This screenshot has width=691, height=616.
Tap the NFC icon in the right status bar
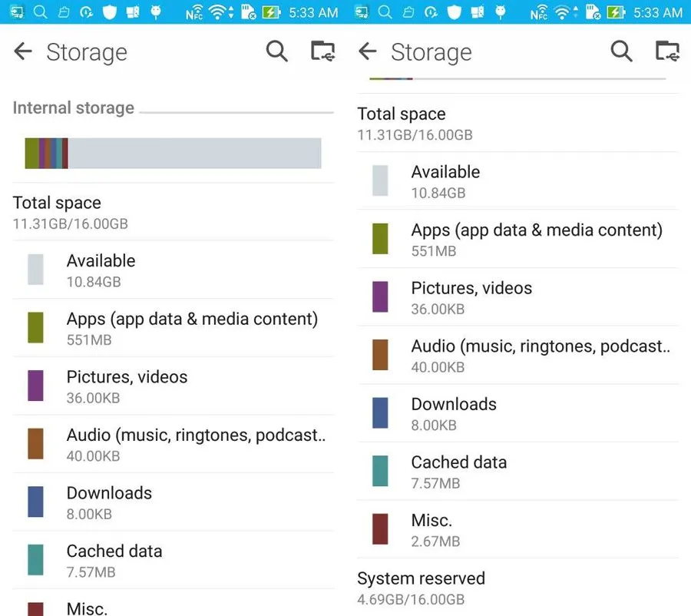(x=539, y=12)
